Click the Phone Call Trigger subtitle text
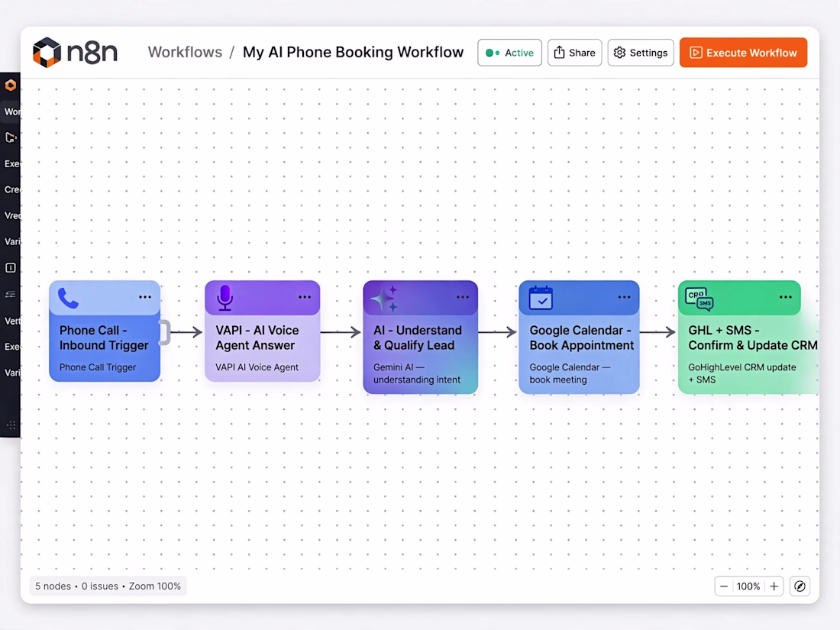Viewport: 840px width, 630px height. pos(98,367)
